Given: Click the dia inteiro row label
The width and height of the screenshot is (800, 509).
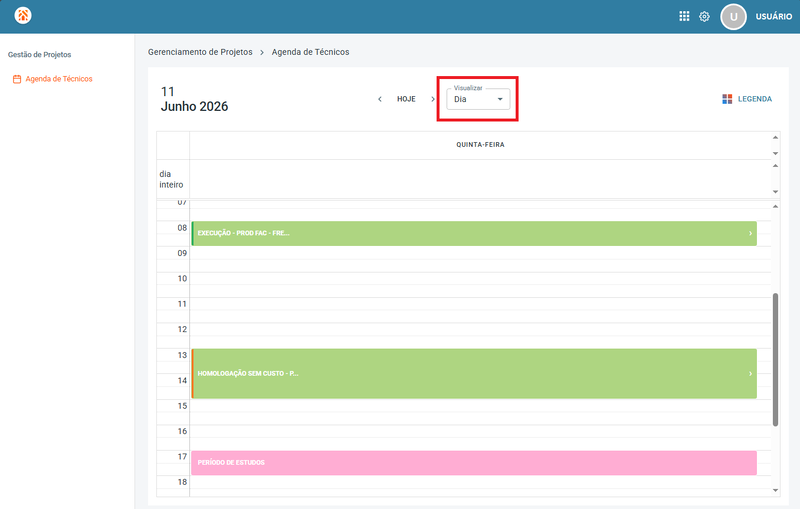Looking at the screenshot, I should click(171, 180).
